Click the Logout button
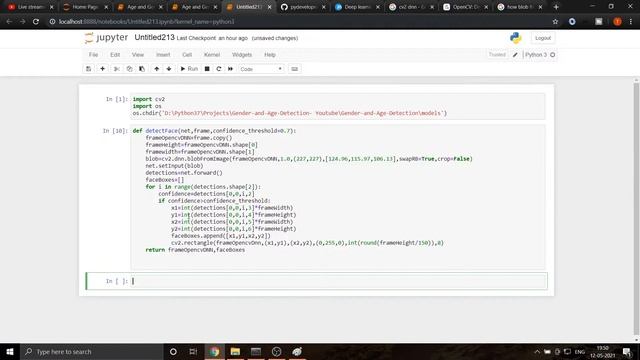Image resolution: width=640 pixels, height=360 pixels. pos(543,38)
